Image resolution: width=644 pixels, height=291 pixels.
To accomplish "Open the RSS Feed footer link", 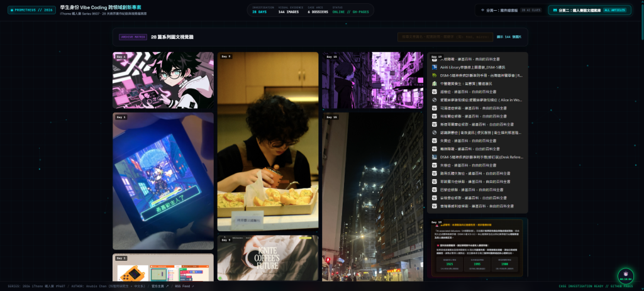I will [x=185, y=286].
